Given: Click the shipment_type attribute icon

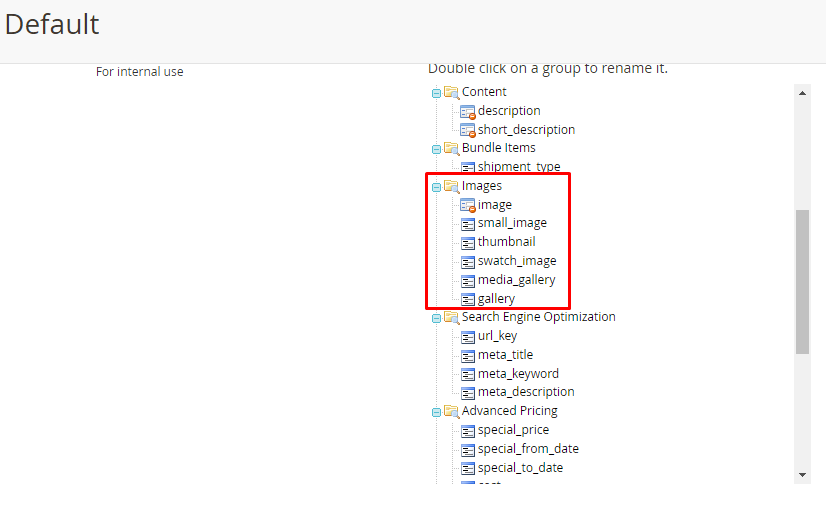Looking at the screenshot, I should (468, 168).
